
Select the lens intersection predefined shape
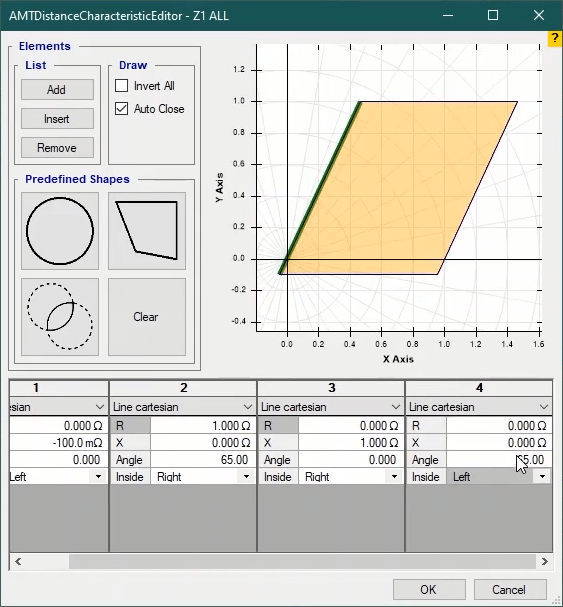[60, 317]
